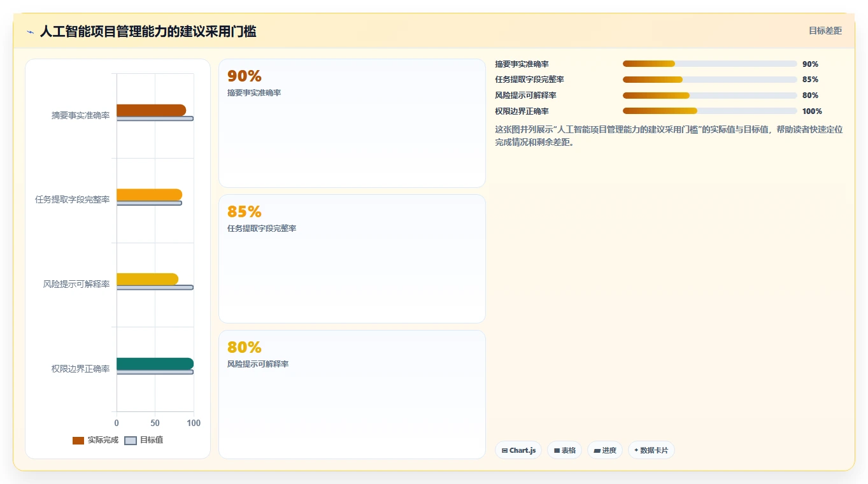Click the 摘要事实准确率 caption under the 90% card value
The width and height of the screenshot is (868, 484).
click(x=254, y=93)
